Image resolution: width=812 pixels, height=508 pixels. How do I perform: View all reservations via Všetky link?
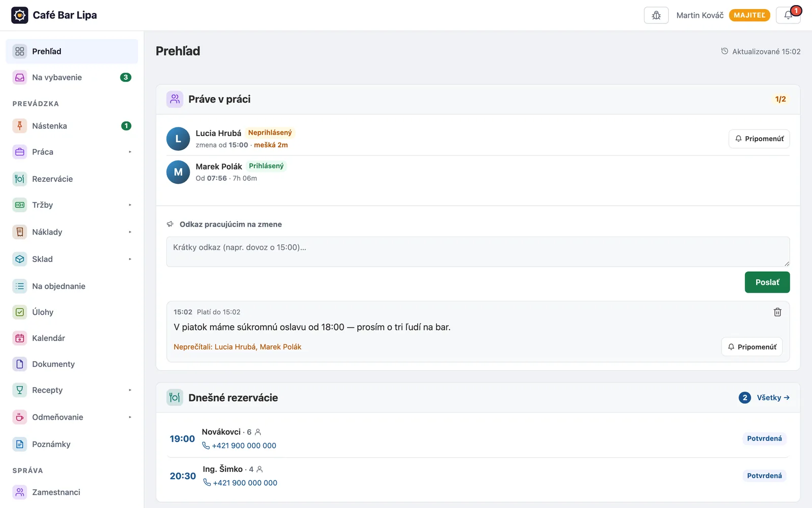(773, 398)
